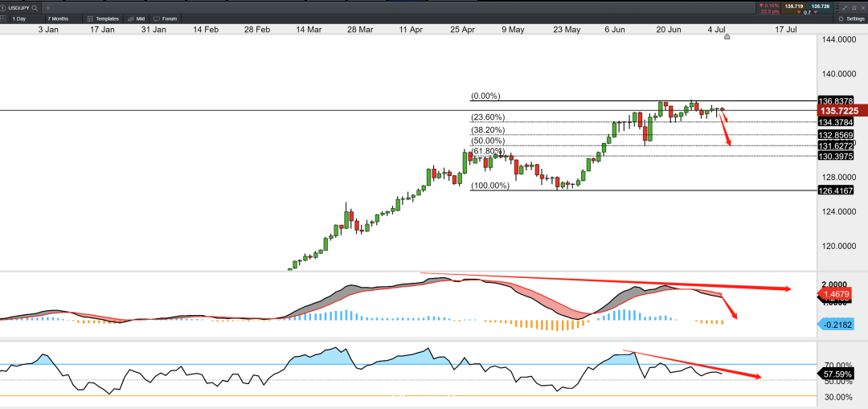Grab the drag handle beside price buttons
Screen dimensions: 868x409
[x=837, y=8]
